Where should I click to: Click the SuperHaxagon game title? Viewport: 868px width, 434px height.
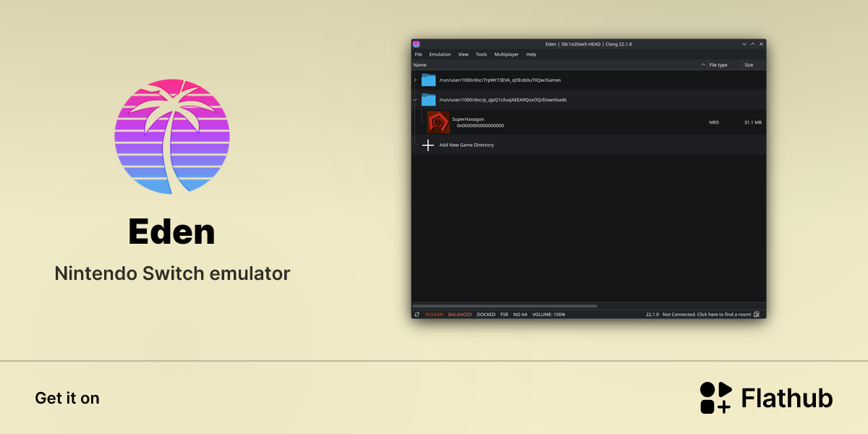(x=468, y=119)
